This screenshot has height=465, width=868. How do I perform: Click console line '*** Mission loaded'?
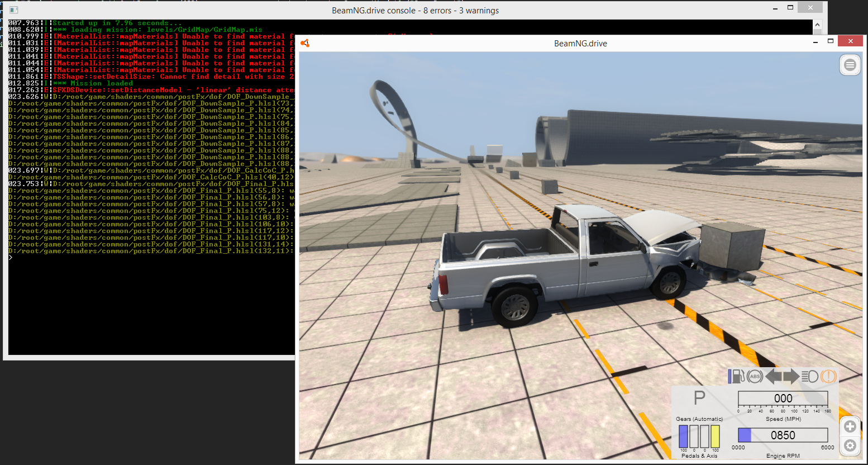(93, 83)
